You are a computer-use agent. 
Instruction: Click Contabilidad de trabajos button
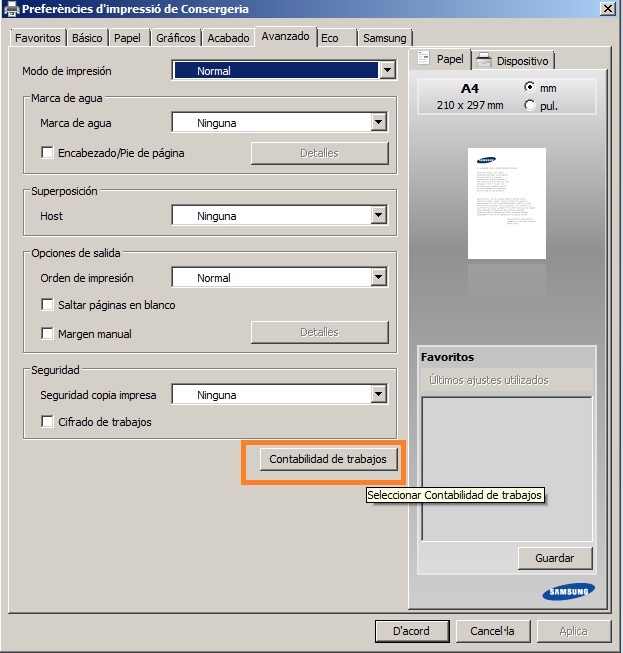point(329,459)
